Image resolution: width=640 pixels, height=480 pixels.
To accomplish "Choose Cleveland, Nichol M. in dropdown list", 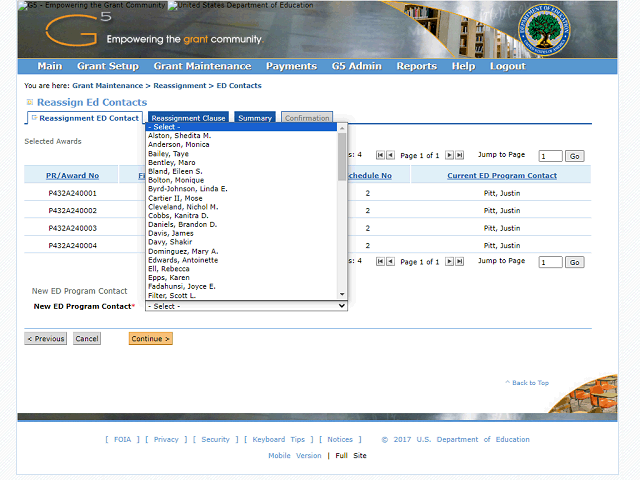I will [x=183, y=207].
